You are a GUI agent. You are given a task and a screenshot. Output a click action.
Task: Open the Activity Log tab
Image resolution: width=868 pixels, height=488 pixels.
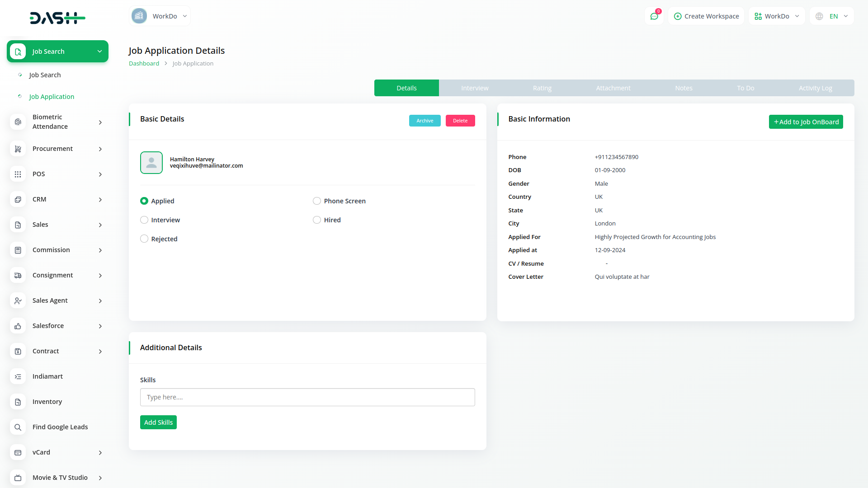[815, 88]
